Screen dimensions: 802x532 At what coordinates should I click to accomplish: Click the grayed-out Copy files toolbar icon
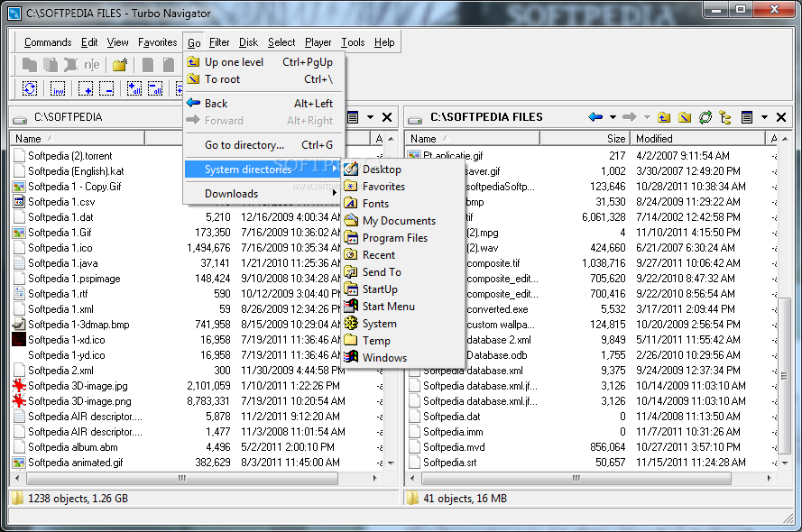(30, 64)
